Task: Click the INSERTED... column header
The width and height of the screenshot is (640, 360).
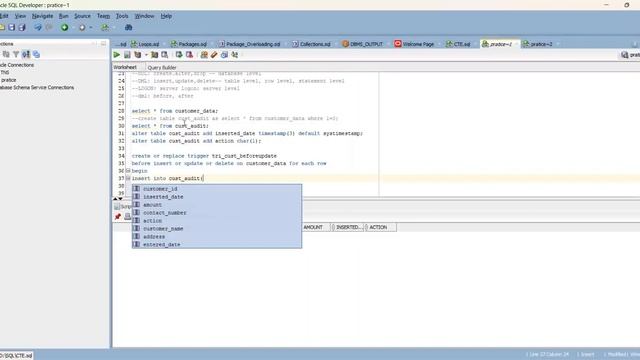Action: pyautogui.click(x=348, y=227)
